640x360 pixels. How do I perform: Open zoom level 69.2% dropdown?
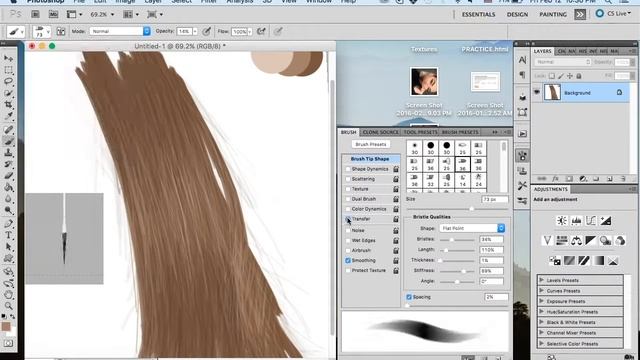pos(102,14)
